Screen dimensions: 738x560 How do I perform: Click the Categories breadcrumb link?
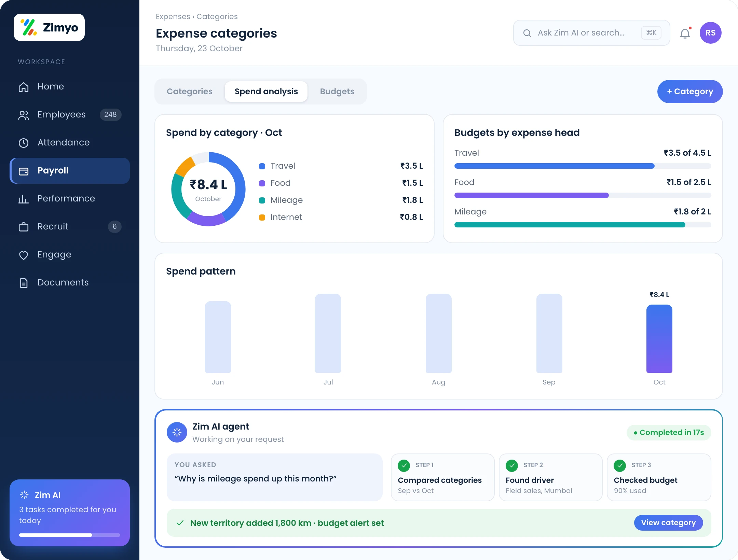pyautogui.click(x=217, y=16)
